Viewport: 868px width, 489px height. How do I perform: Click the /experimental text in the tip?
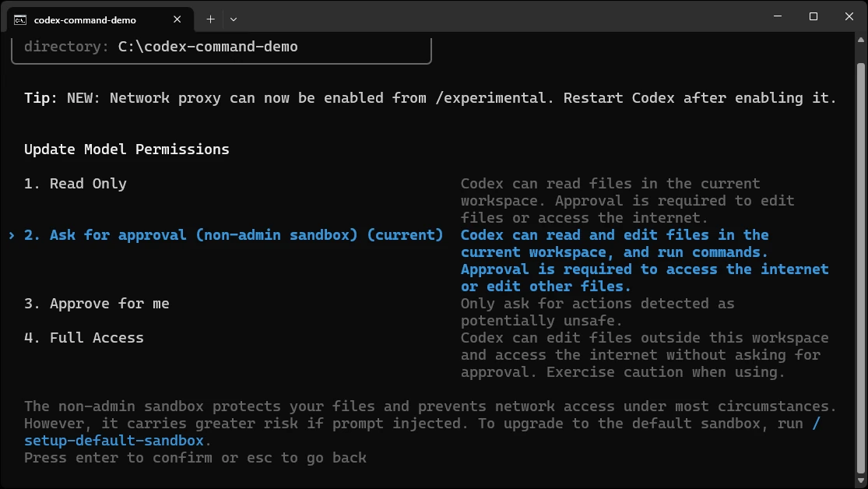coord(491,98)
